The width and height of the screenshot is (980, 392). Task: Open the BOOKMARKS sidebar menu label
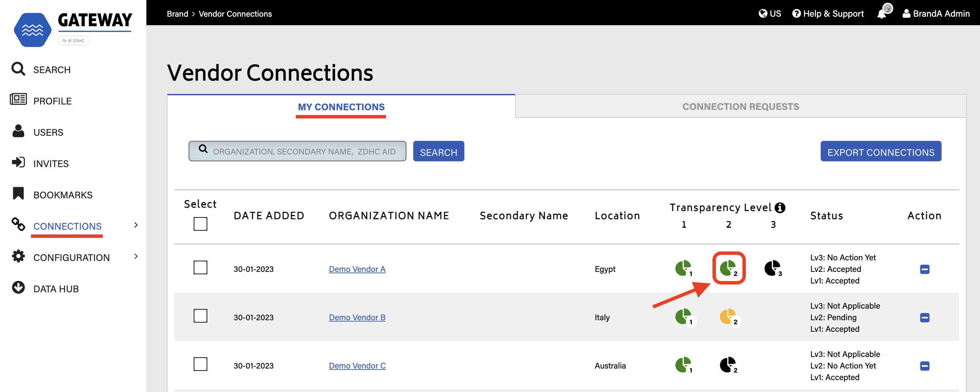(63, 195)
